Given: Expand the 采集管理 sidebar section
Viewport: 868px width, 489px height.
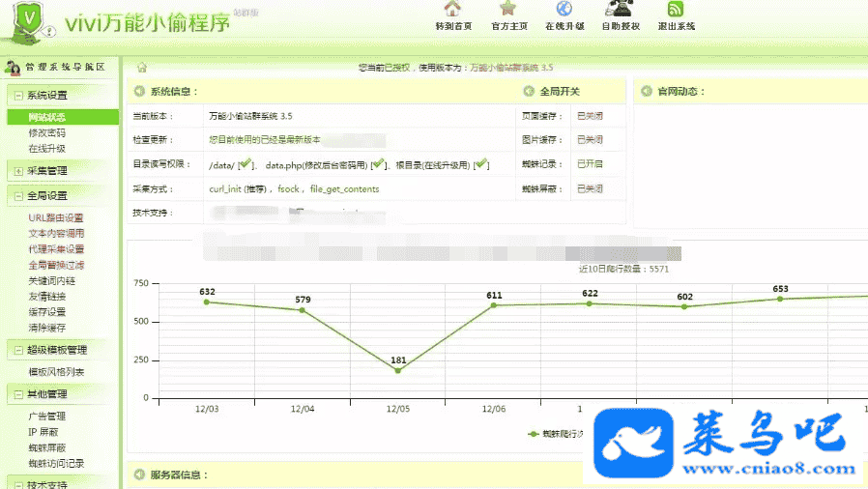Looking at the screenshot, I should [x=19, y=171].
